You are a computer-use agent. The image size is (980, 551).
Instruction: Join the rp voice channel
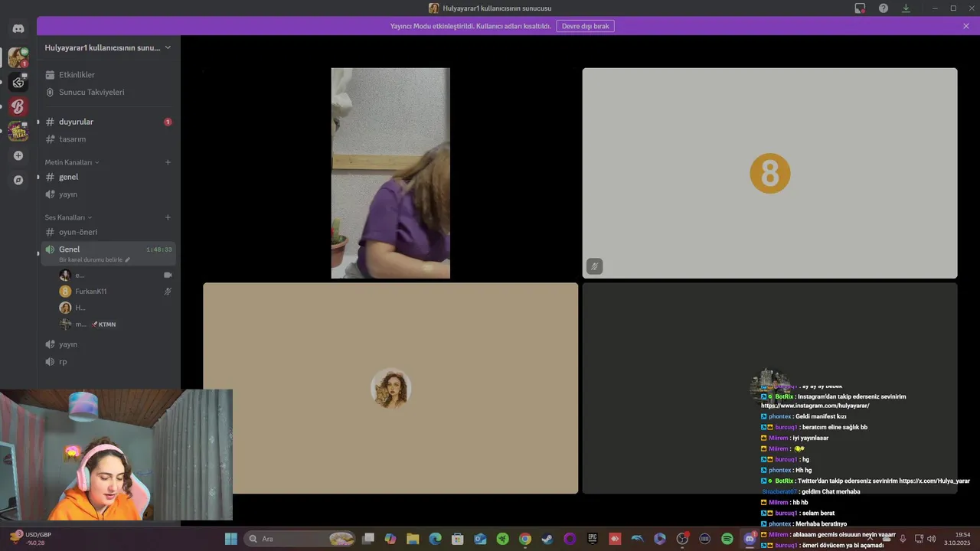click(x=108, y=361)
